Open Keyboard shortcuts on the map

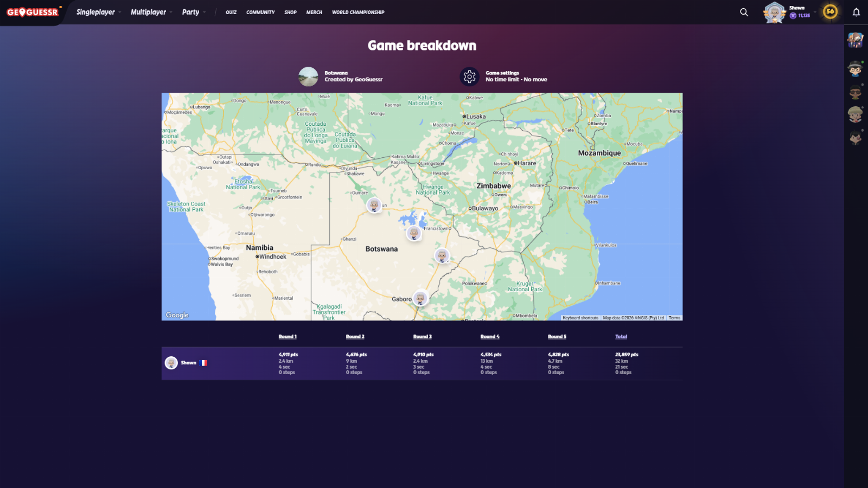point(580,318)
